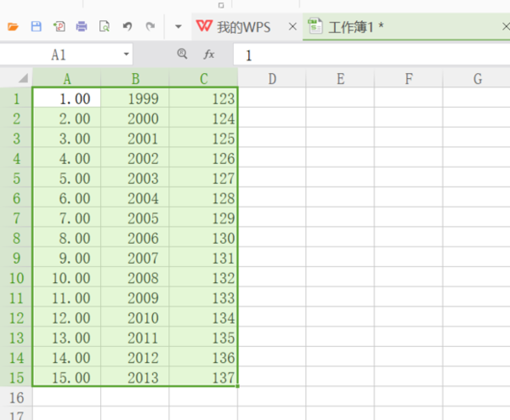Open the Name Box dropdown arrow
The image size is (510, 420).
(x=127, y=54)
